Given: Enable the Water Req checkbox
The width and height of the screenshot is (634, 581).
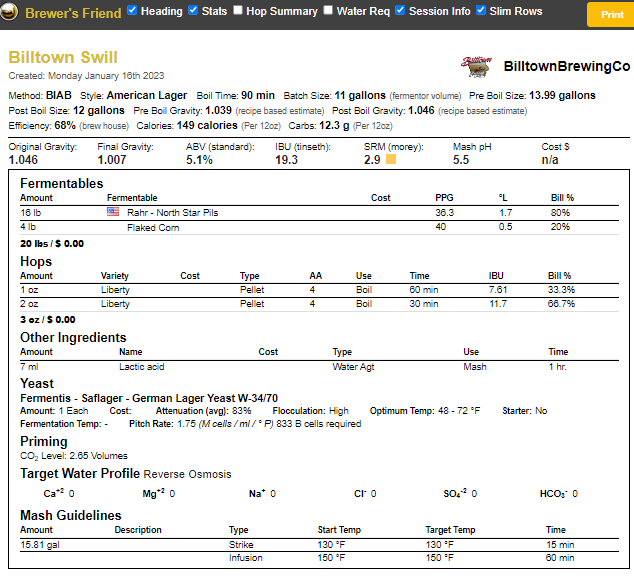Looking at the screenshot, I should pyautogui.click(x=328, y=11).
